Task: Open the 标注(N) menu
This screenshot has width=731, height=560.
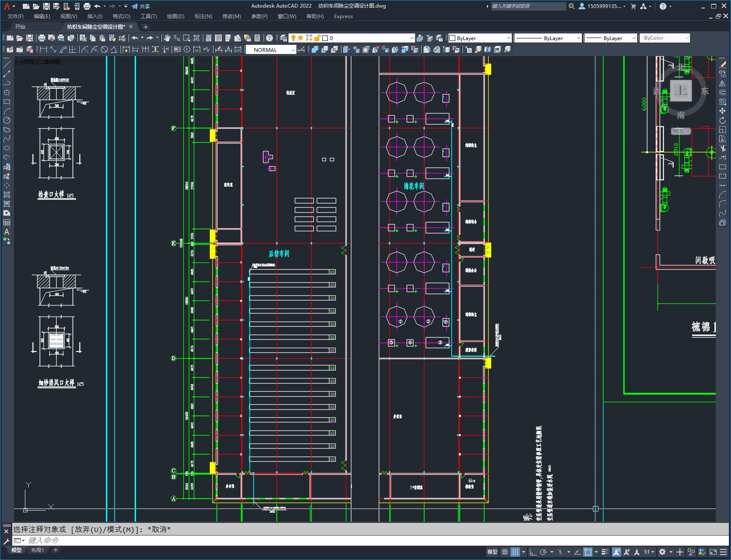Action: [x=203, y=16]
